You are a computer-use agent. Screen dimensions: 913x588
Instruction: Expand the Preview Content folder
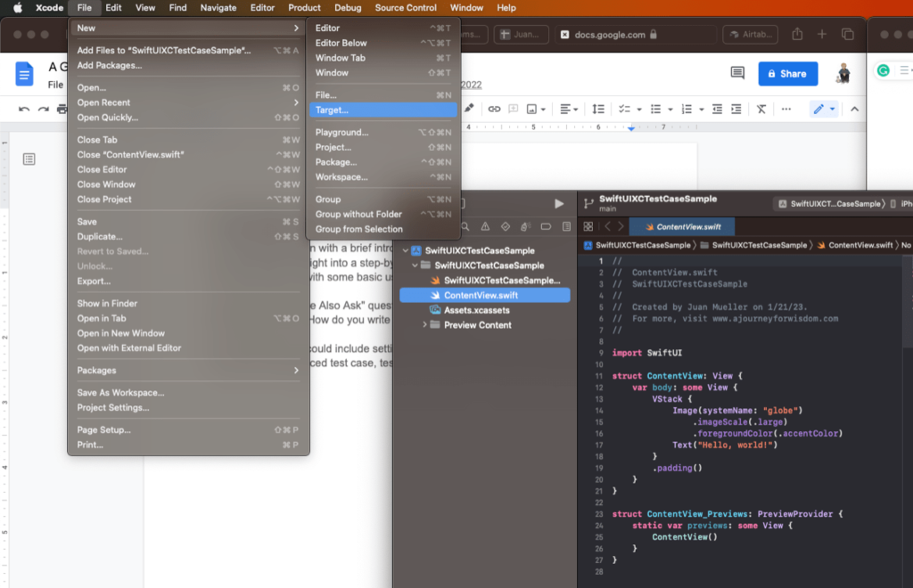click(x=424, y=324)
